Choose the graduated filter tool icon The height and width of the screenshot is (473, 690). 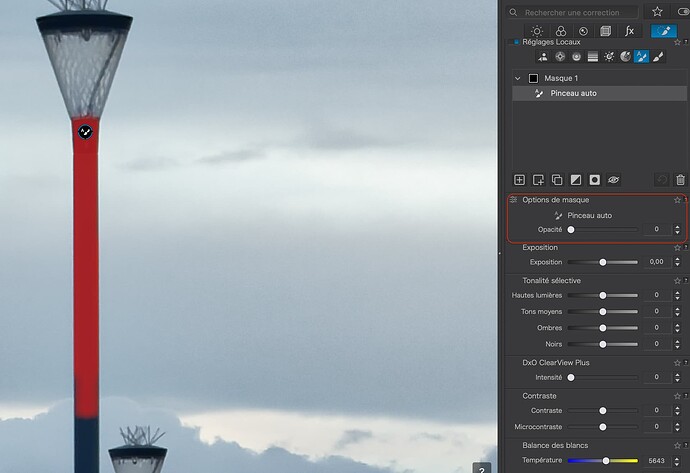pyautogui.click(x=592, y=57)
